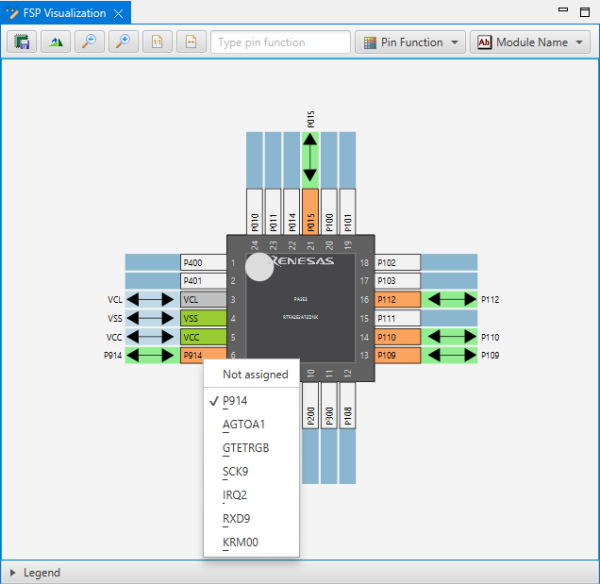Click the zoom out magnifier icon

click(x=89, y=42)
